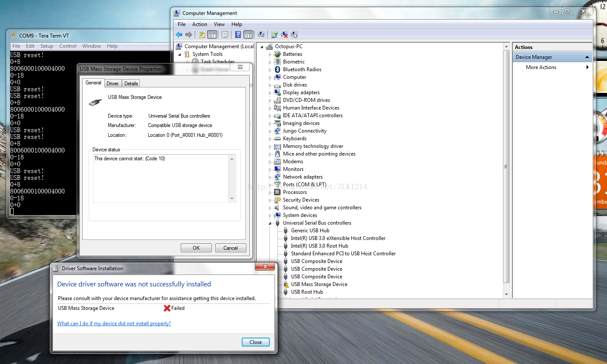This screenshot has width=607, height=364.
Task: Click OK in USB Mass Storage Device Properties
Action: coord(196,248)
